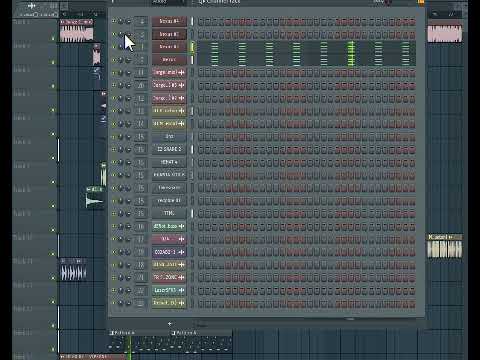The width and height of the screenshot is (480, 360).
Task: Click the TTHL volume knob
Action: pyautogui.click(x=128, y=213)
